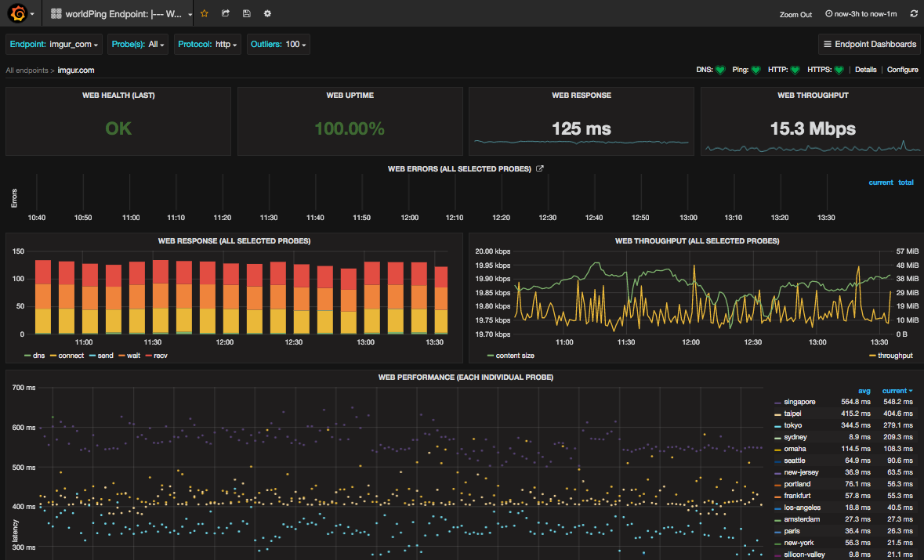Viewport: 924px width, 560px height.
Task: Save dashboard with the floppy disk icon
Action: 247,13
